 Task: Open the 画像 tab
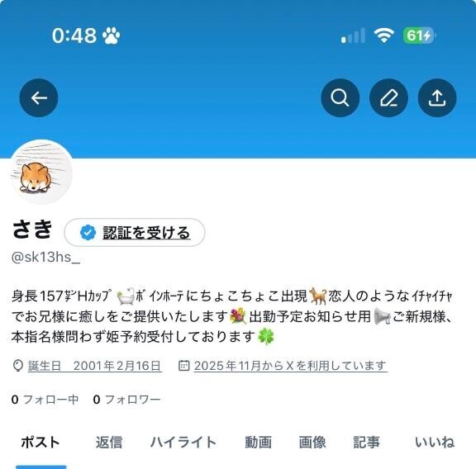(x=312, y=442)
